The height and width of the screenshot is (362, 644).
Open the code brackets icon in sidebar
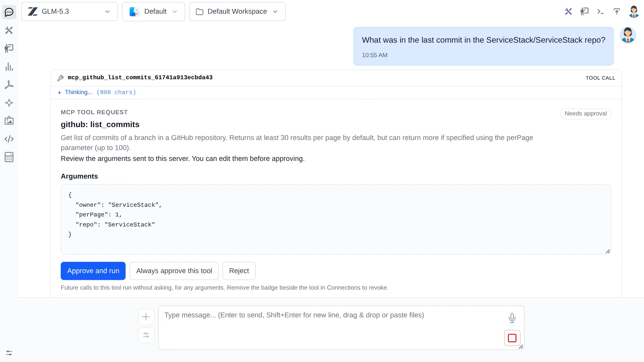coord(9,139)
